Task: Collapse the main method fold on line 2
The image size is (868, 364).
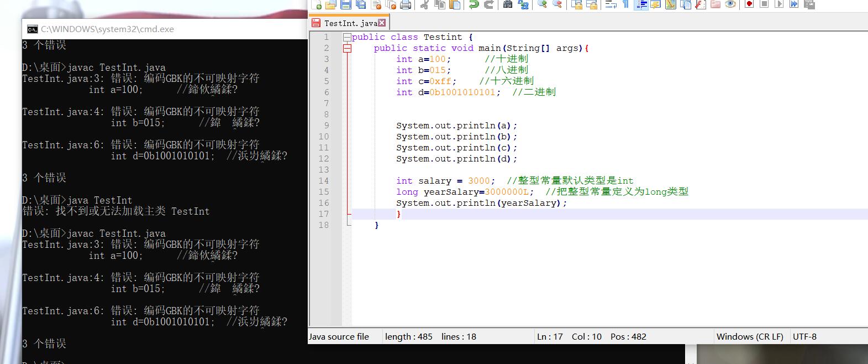Action: coord(347,48)
